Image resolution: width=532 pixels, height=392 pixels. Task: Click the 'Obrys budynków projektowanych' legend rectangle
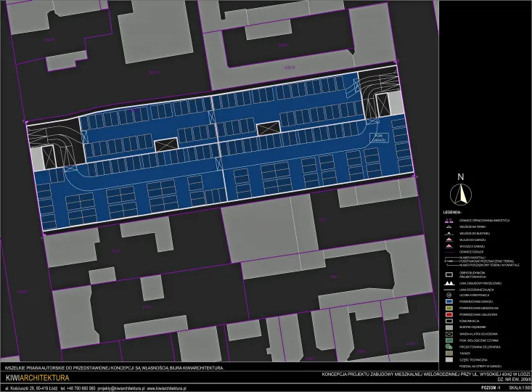449,274
